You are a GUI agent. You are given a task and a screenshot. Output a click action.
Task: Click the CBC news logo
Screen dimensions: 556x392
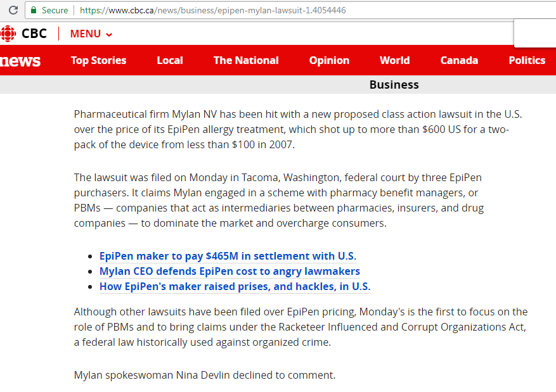tap(20, 61)
